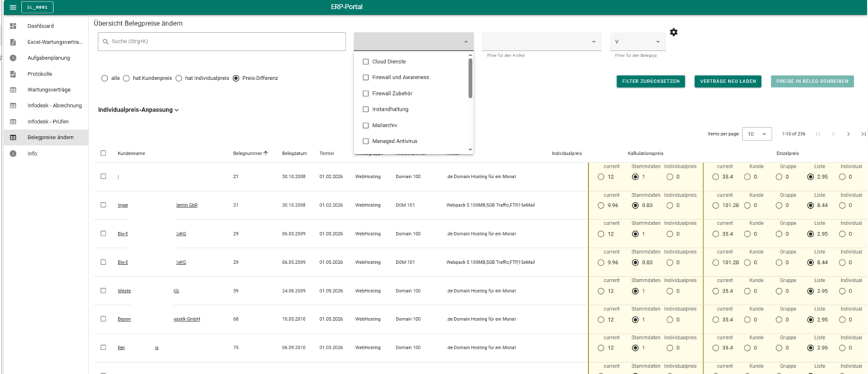Click the settings gear icon beside the filters

673,32
